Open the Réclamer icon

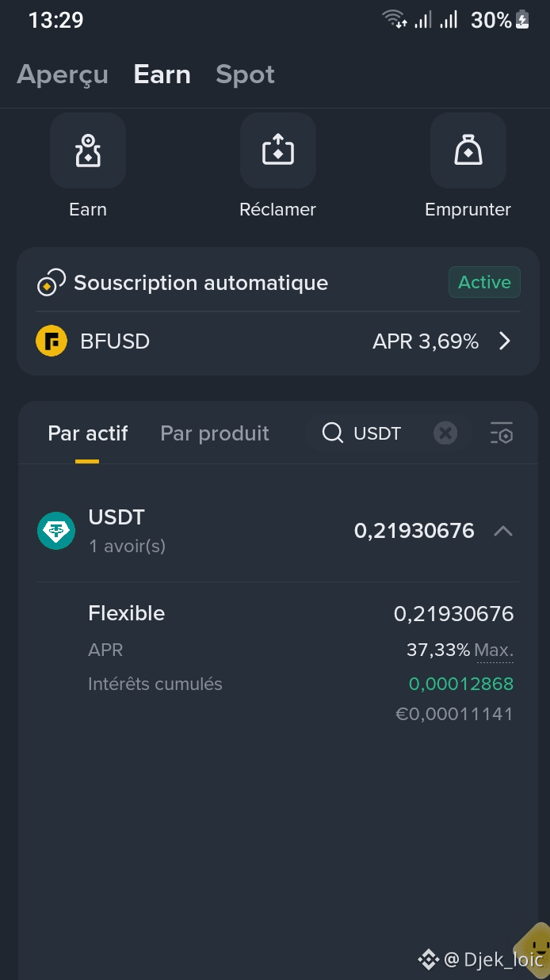(278, 151)
